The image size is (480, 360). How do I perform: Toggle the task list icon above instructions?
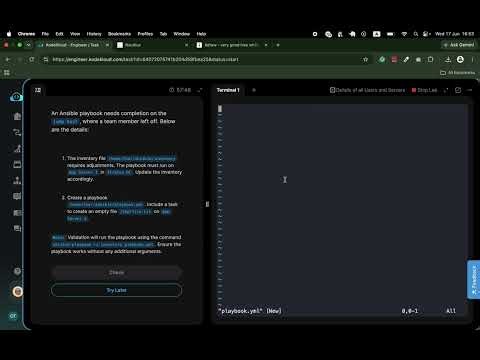[x=38, y=90]
